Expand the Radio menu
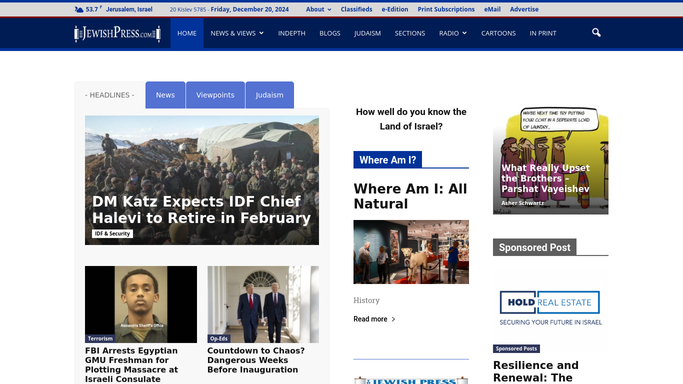This screenshot has width=683, height=384. pos(453,33)
